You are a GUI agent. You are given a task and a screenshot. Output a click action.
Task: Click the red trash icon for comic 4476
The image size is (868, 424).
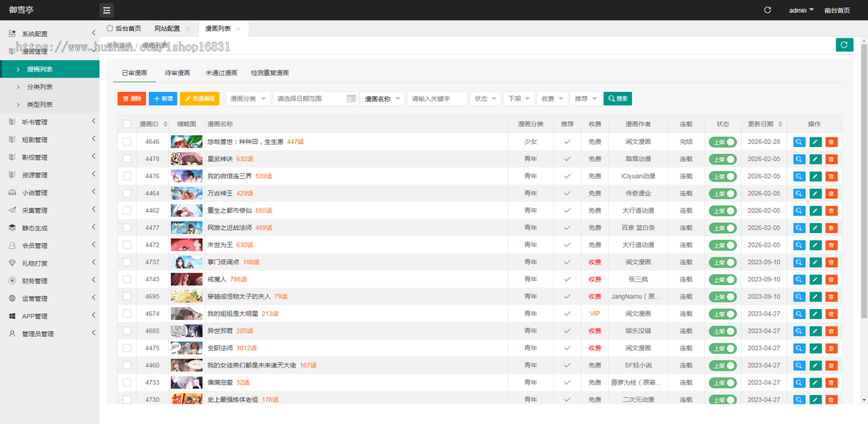831,177
